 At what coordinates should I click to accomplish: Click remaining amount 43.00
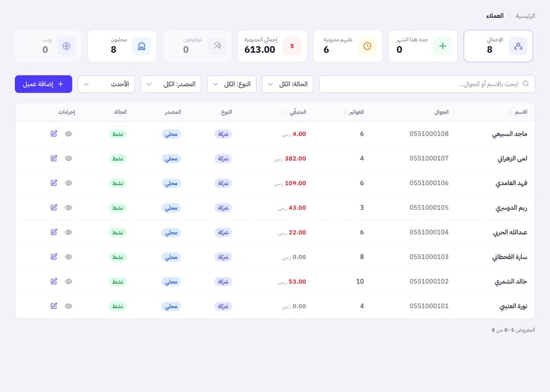[x=298, y=208]
